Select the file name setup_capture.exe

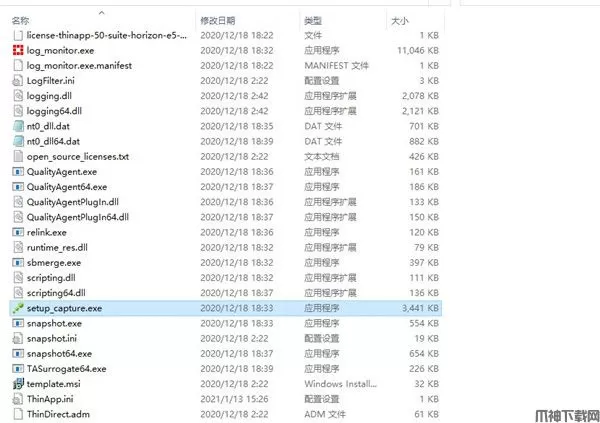64,308
